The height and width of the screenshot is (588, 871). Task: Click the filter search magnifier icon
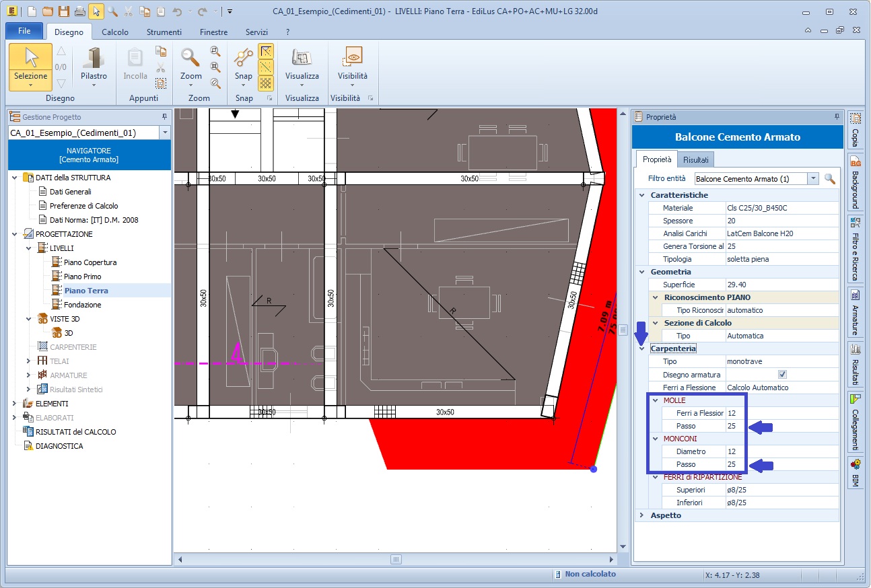click(x=829, y=179)
